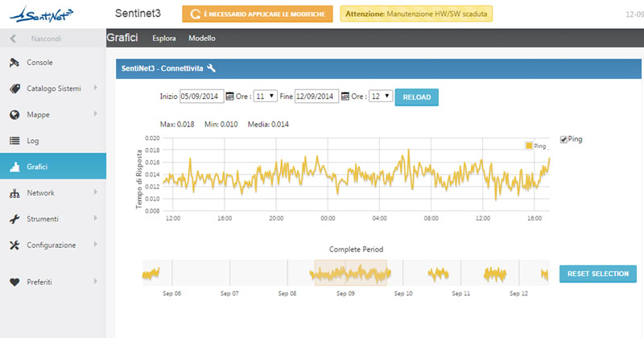Click the RELOAD button
Screen dimensions: 644x338
coord(416,97)
